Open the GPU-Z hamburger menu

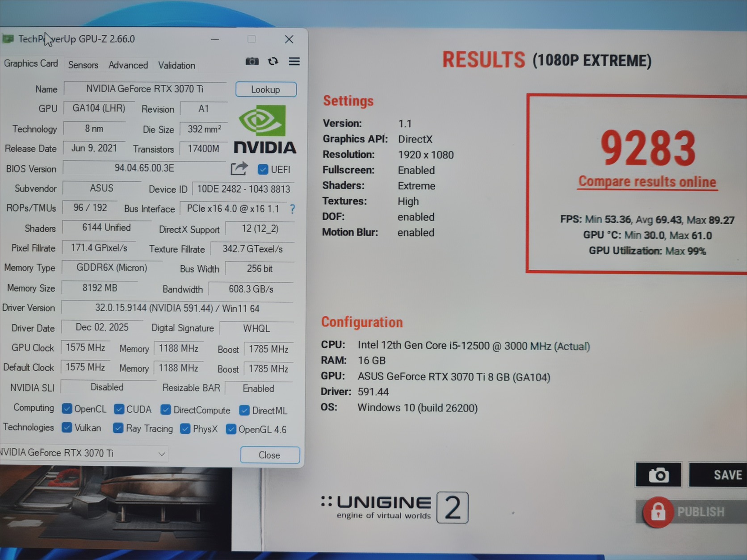(x=294, y=62)
